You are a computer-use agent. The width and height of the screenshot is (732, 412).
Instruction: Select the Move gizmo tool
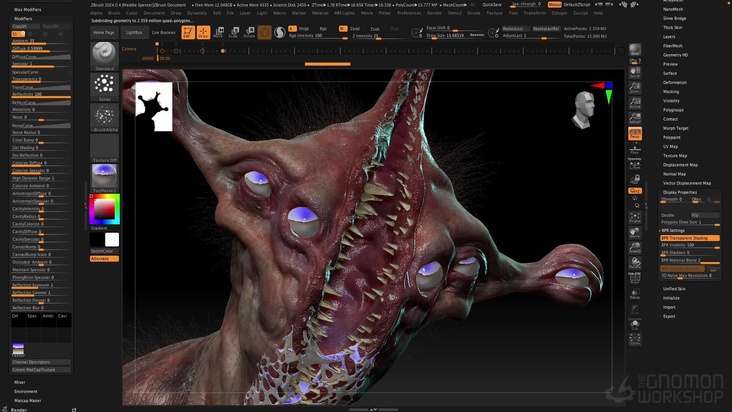[218, 32]
